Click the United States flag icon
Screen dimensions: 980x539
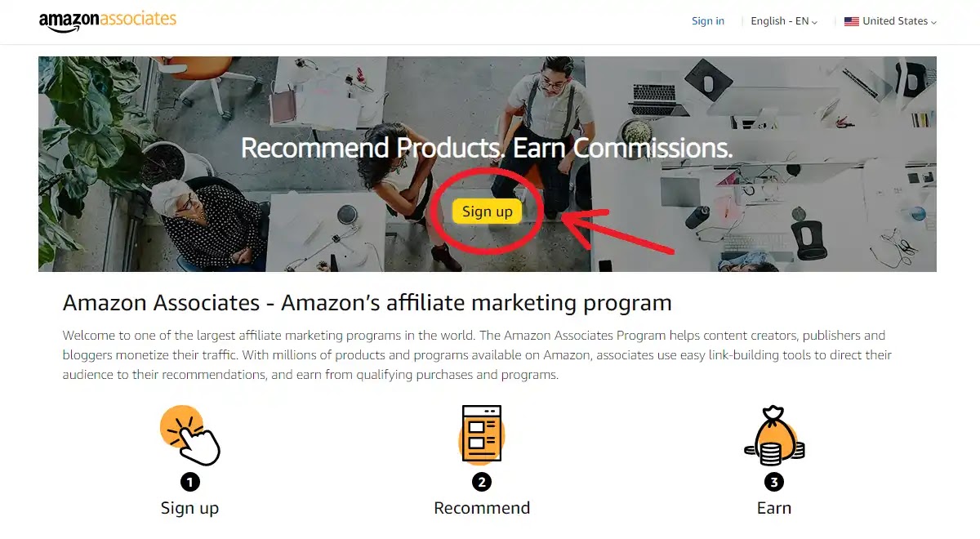tap(852, 21)
